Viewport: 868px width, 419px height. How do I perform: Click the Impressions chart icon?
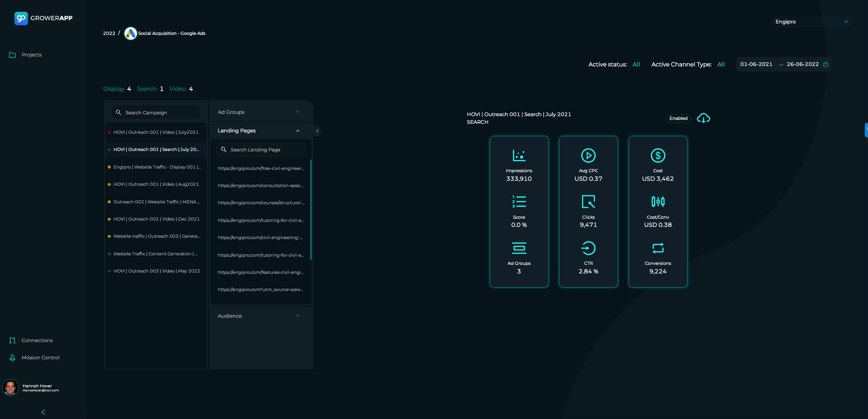point(519,155)
